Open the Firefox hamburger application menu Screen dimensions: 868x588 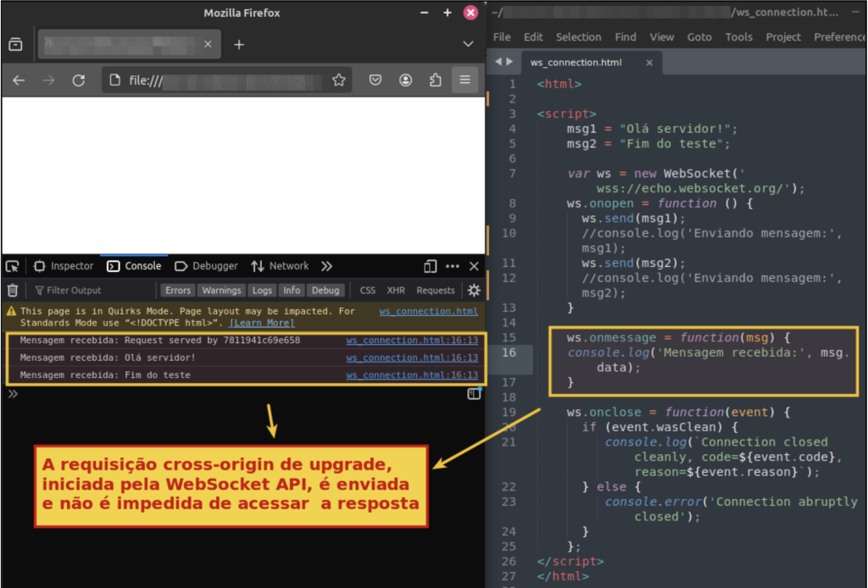[x=465, y=80]
